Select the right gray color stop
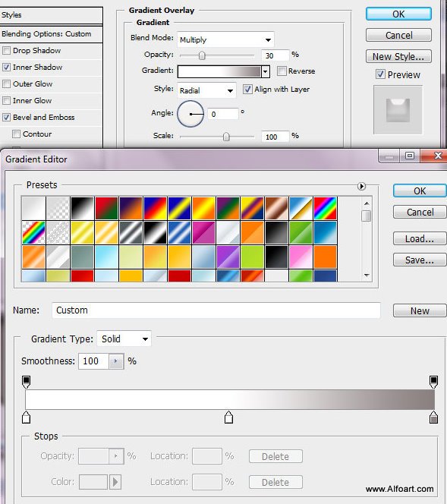Screen dimensions: 447x504 click(x=433, y=417)
